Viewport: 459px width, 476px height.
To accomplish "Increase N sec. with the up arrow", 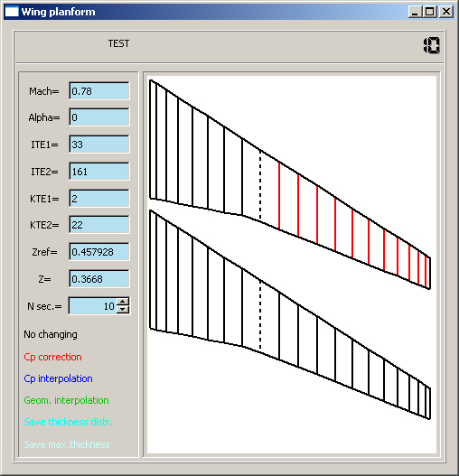I will coord(123,302).
